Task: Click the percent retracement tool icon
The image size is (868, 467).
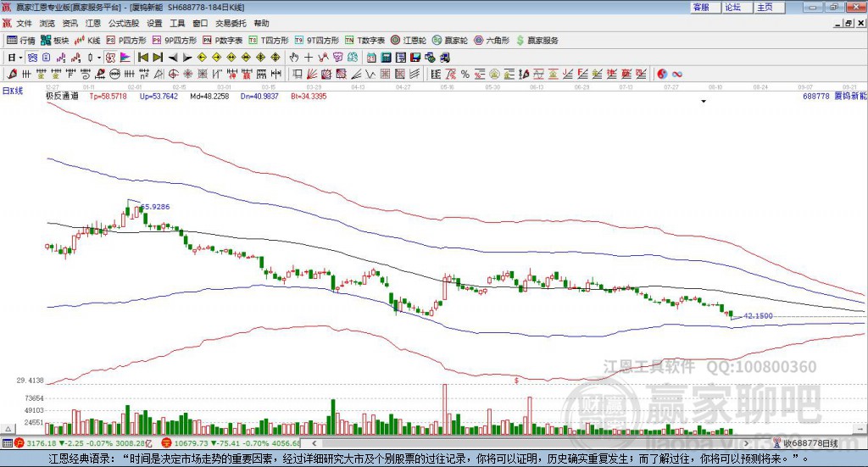Action: (x=465, y=74)
